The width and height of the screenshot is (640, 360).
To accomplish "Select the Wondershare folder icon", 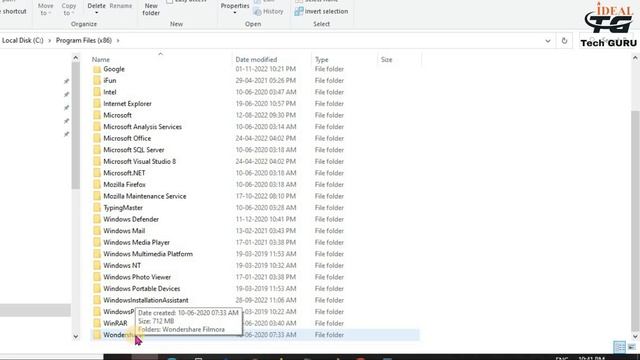I will pyautogui.click(x=97, y=335).
